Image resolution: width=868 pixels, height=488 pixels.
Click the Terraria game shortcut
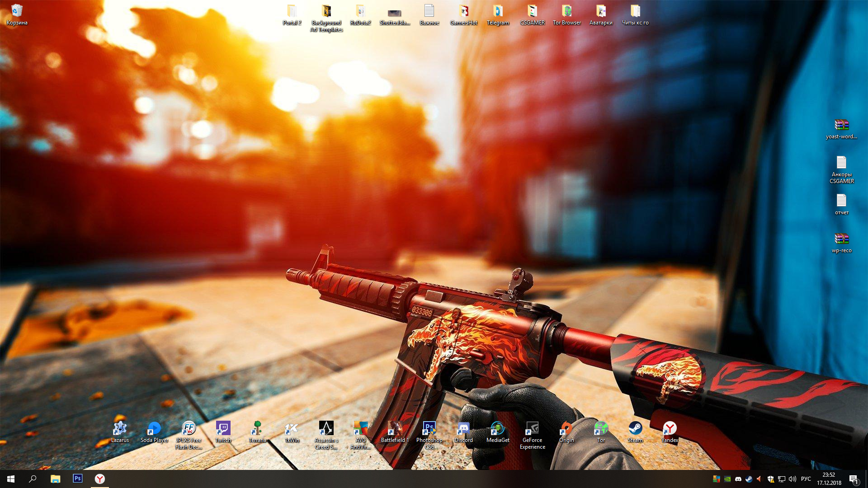pyautogui.click(x=257, y=432)
